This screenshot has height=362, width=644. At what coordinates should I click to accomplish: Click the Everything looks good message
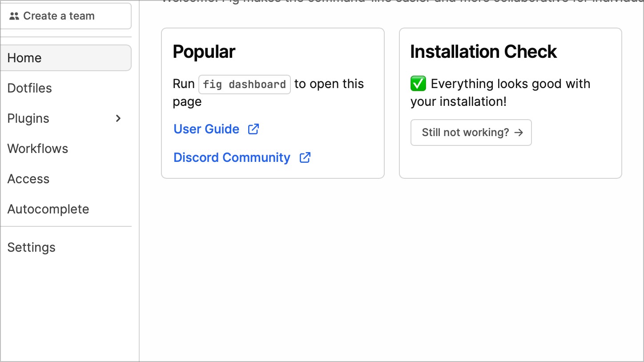[x=500, y=93]
